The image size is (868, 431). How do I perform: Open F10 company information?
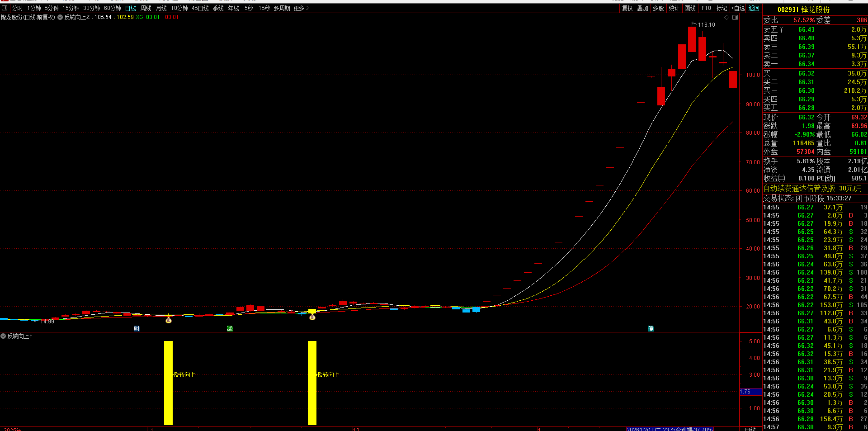point(706,8)
